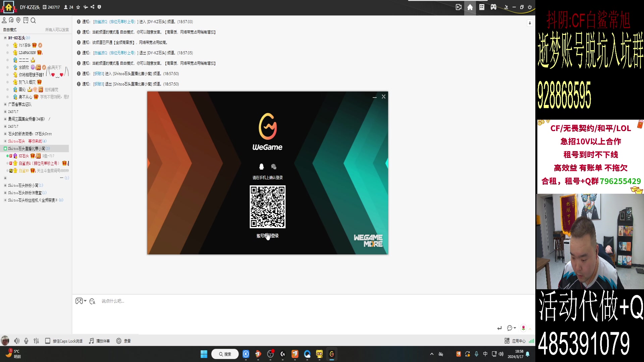Screen dimensions: 644x362
Task: Select the home tab in top toolbar
Action: pos(470,7)
